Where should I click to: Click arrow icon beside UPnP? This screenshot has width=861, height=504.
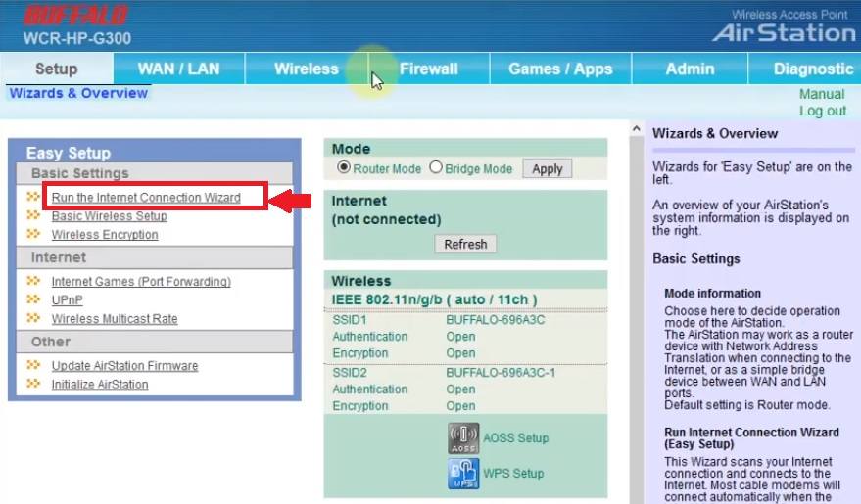(x=33, y=300)
